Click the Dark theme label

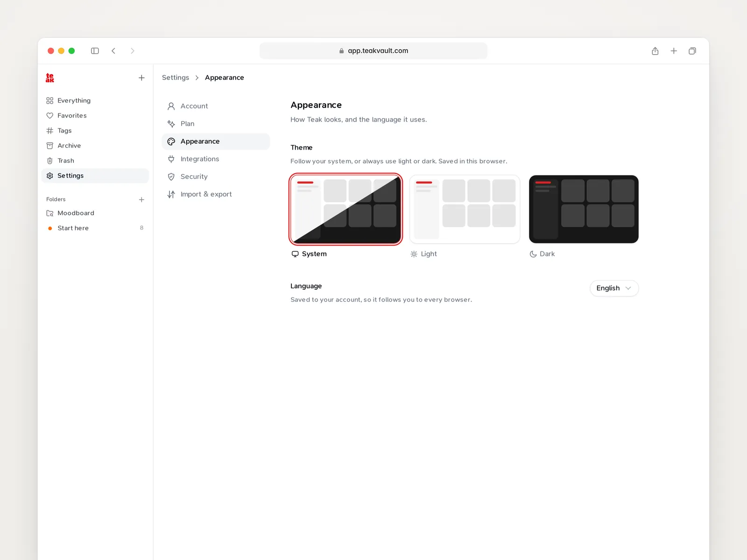(547, 254)
